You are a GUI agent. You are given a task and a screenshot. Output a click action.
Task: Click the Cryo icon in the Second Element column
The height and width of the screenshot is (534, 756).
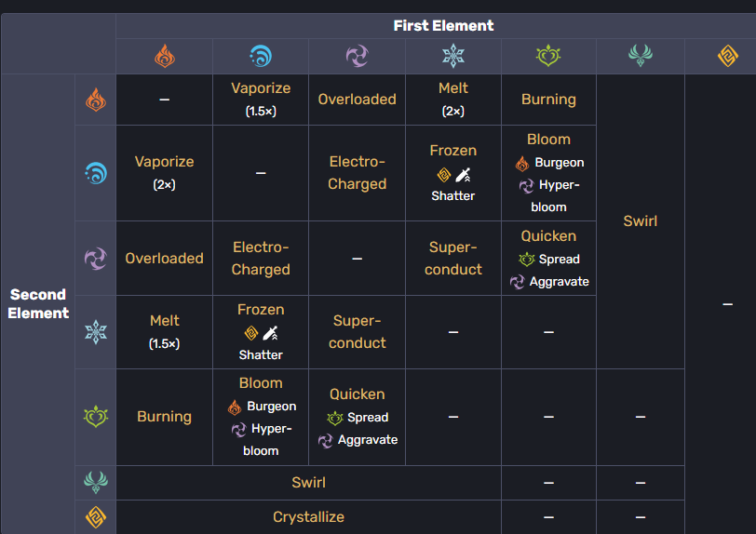[96, 332]
